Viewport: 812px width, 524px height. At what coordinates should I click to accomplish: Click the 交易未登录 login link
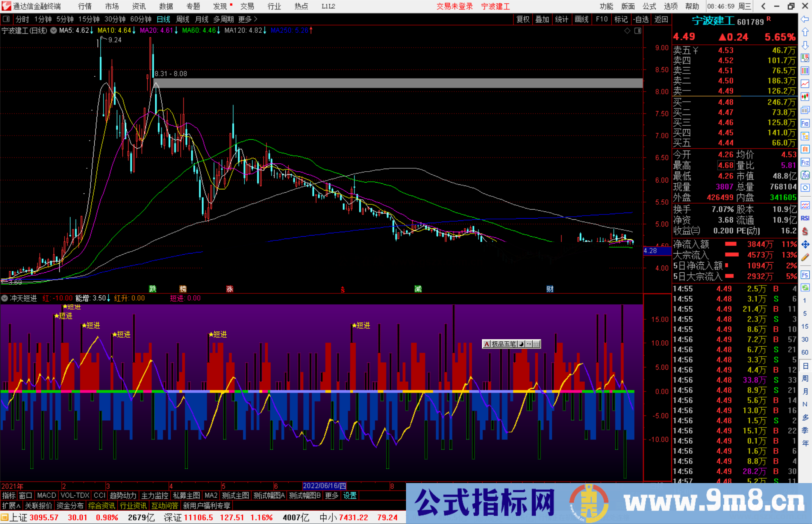[x=454, y=6]
